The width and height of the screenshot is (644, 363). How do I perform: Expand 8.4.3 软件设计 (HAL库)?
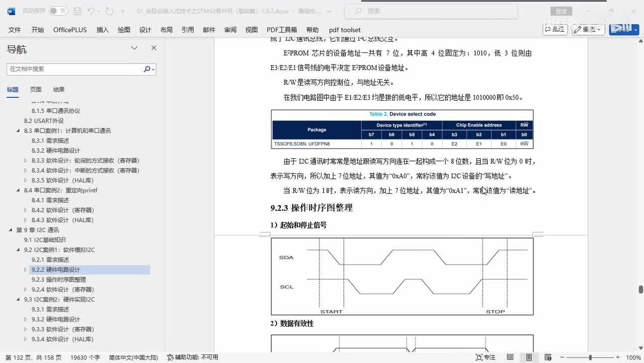26,220
